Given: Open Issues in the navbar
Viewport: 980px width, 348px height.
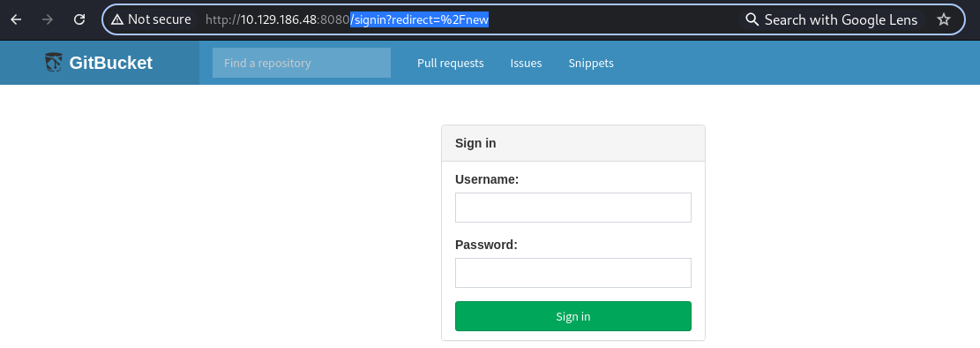Looking at the screenshot, I should coord(527,64).
